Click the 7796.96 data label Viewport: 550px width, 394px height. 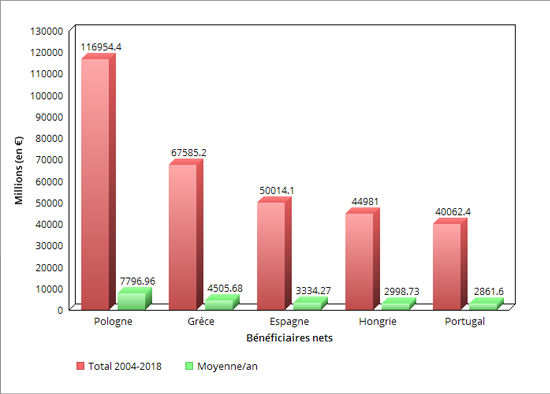click(x=138, y=281)
